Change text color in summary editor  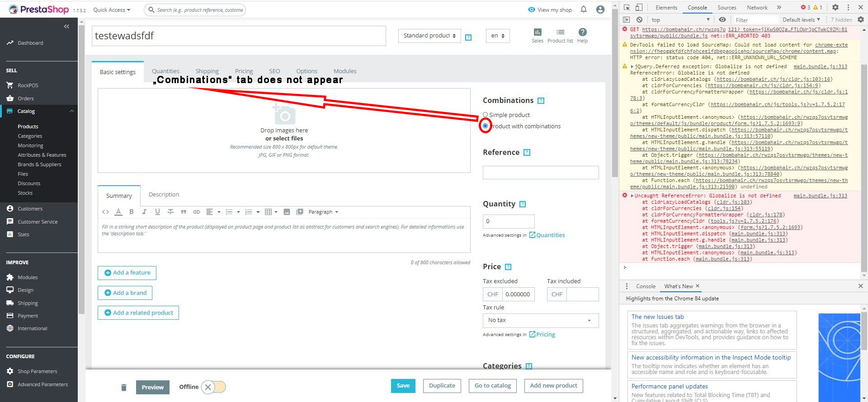coord(118,212)
